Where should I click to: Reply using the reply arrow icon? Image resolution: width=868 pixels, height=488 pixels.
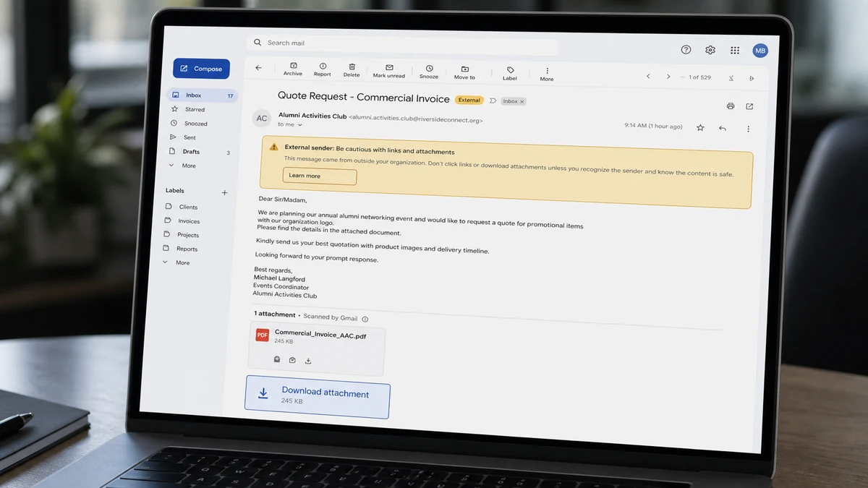[723, 128]
